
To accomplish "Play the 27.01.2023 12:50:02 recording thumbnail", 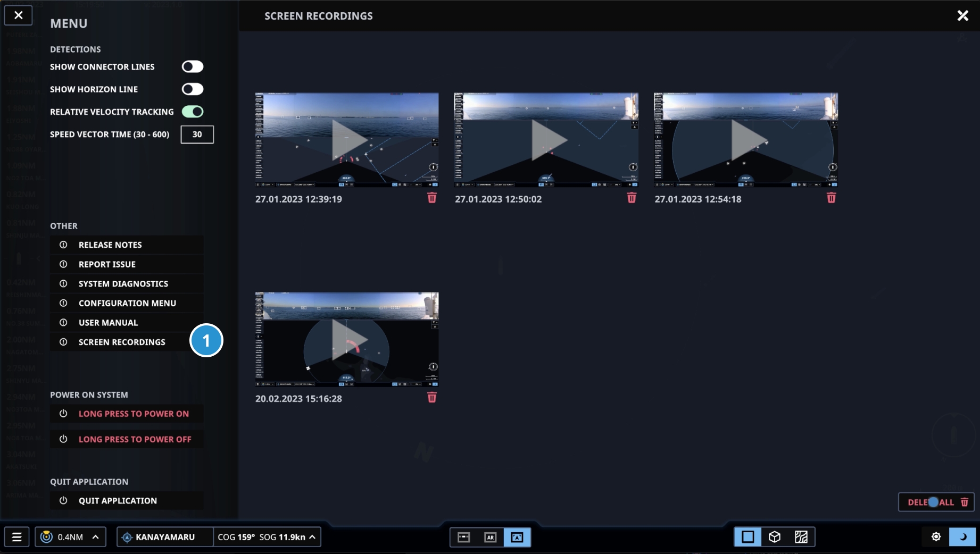I will click(x=546, y=140).
